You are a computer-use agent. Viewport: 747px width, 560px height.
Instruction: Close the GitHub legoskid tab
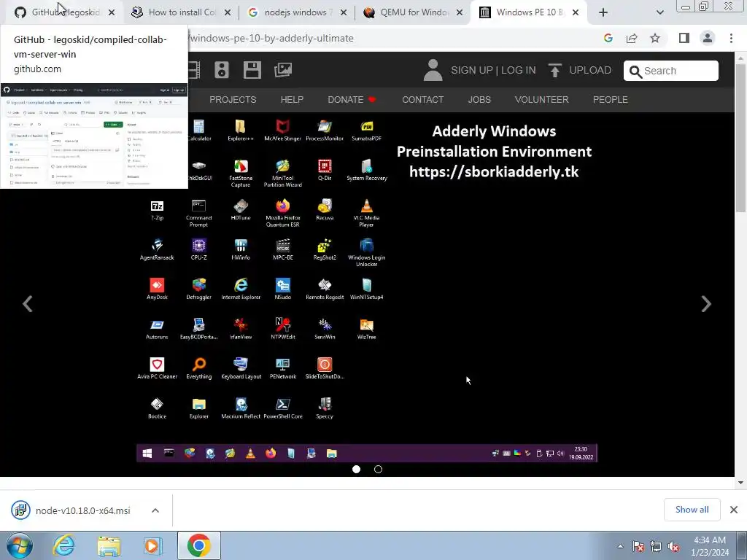[112, 12]
